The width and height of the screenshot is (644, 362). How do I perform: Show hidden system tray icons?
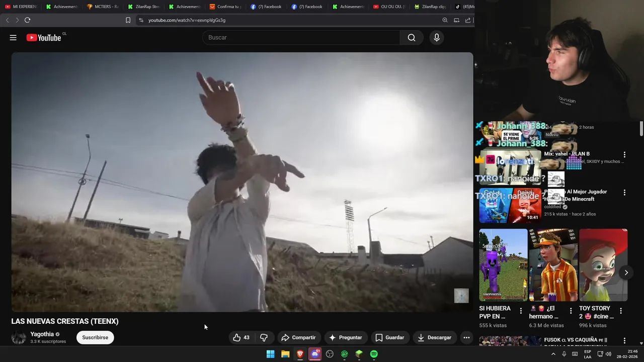click(x=553, y=354)
